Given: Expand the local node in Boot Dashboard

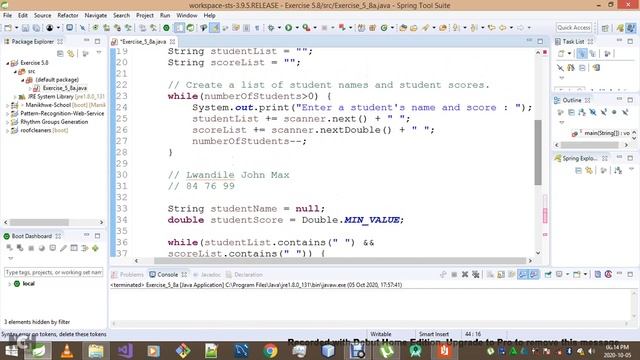Looking at the screenshot, I should pyautogui.click(x=9, y=284).
